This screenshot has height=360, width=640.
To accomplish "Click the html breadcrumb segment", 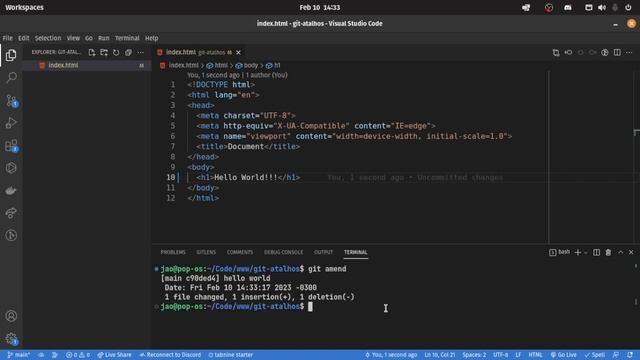I will click(217, 65).
